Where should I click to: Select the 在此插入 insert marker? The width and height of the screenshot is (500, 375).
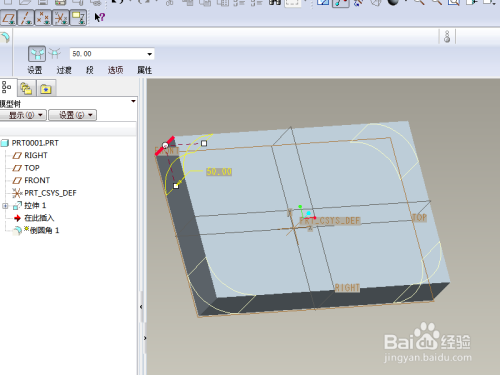39,218
